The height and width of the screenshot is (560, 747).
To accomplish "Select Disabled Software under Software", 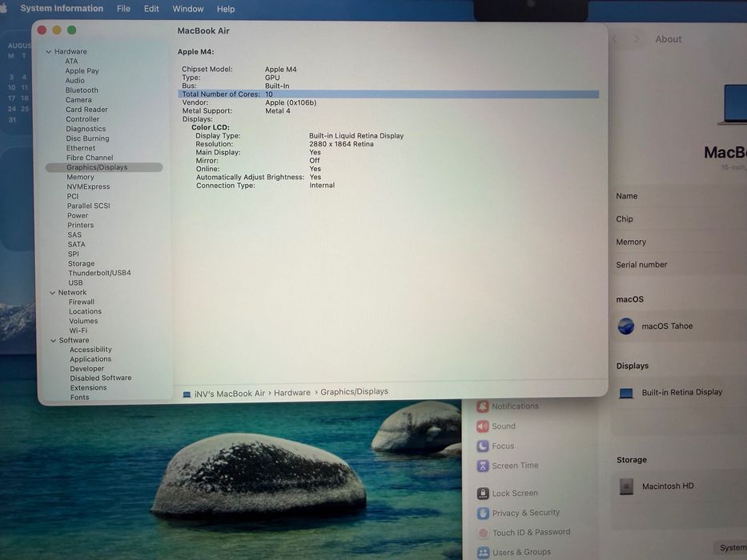I will [x=101, y=378].
